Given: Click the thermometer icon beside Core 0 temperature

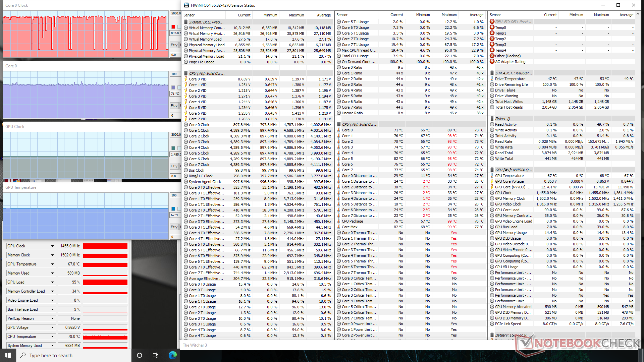Looking at the screenshot, I should pos(339,130).
